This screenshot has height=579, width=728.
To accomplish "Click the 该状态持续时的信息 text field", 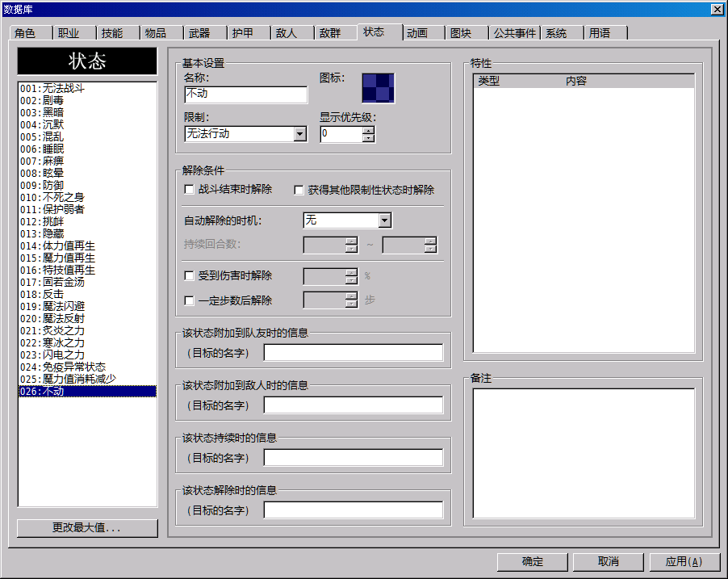I will [354, 458].
